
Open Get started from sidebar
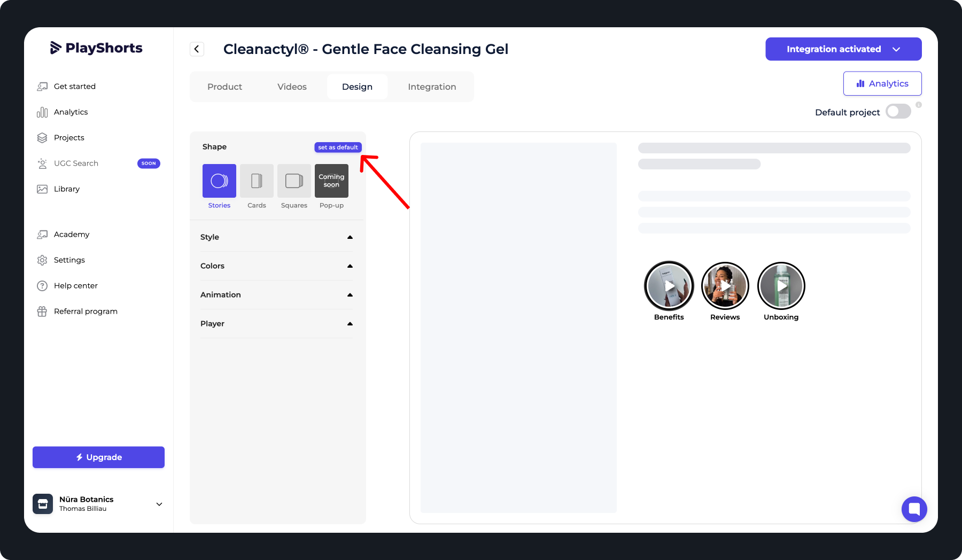pos(75,87)
